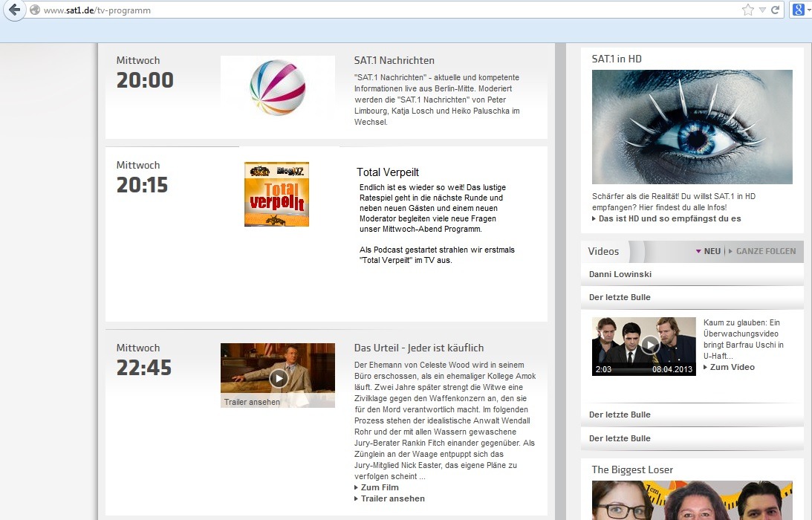Open Das Urteil - Jeder ist käuflich title
The height and width of the screenshot is (520, 812).
419,348
